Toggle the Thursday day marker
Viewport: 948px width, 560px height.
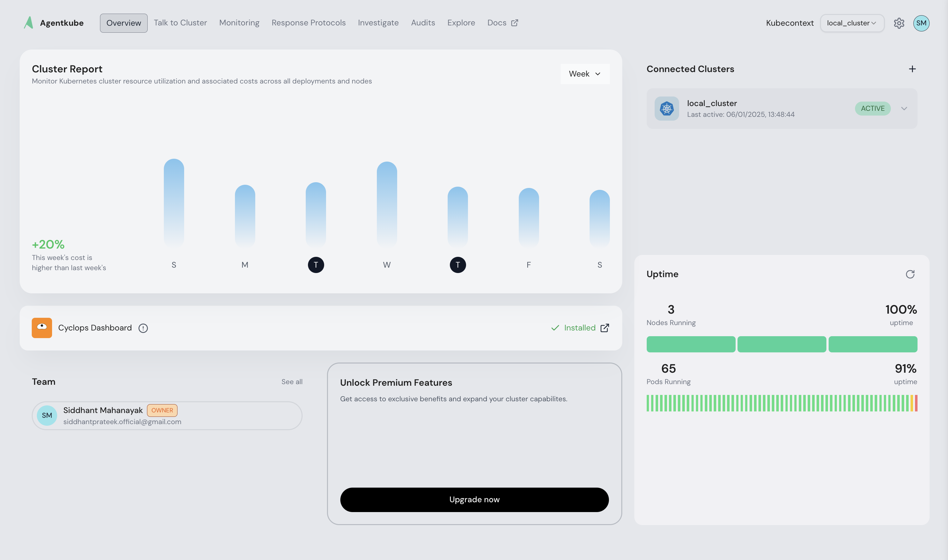coord(457,265)
